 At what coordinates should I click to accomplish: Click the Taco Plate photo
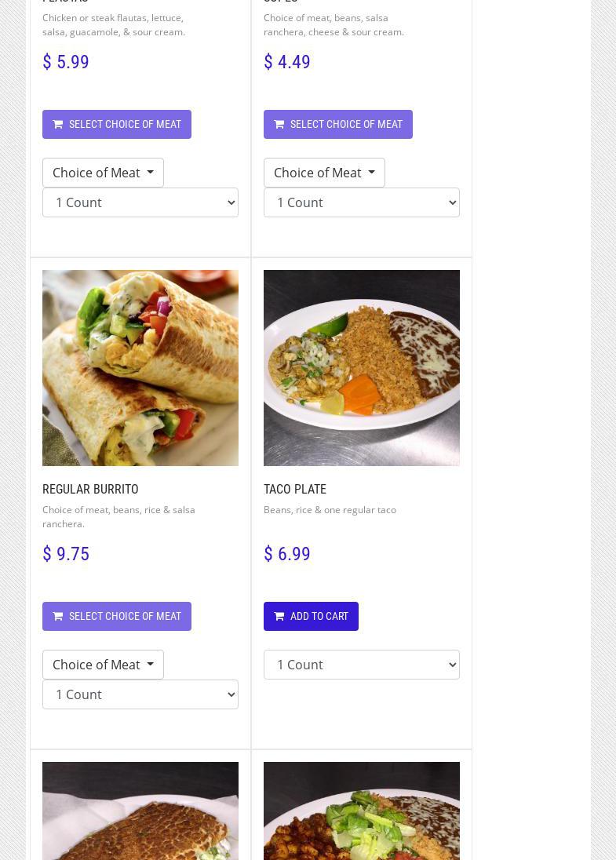click(x=362, y=368)
